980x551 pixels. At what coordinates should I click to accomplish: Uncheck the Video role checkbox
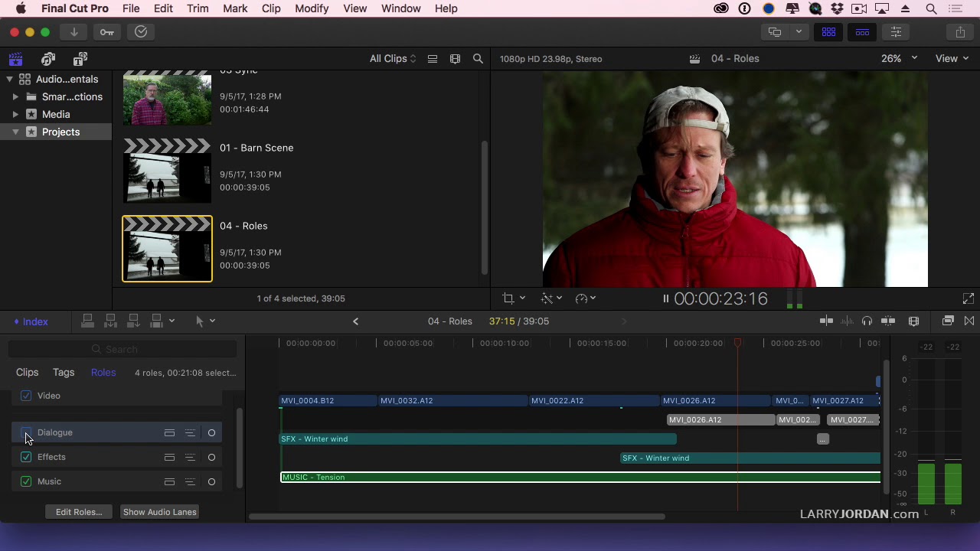pos(26,396)
